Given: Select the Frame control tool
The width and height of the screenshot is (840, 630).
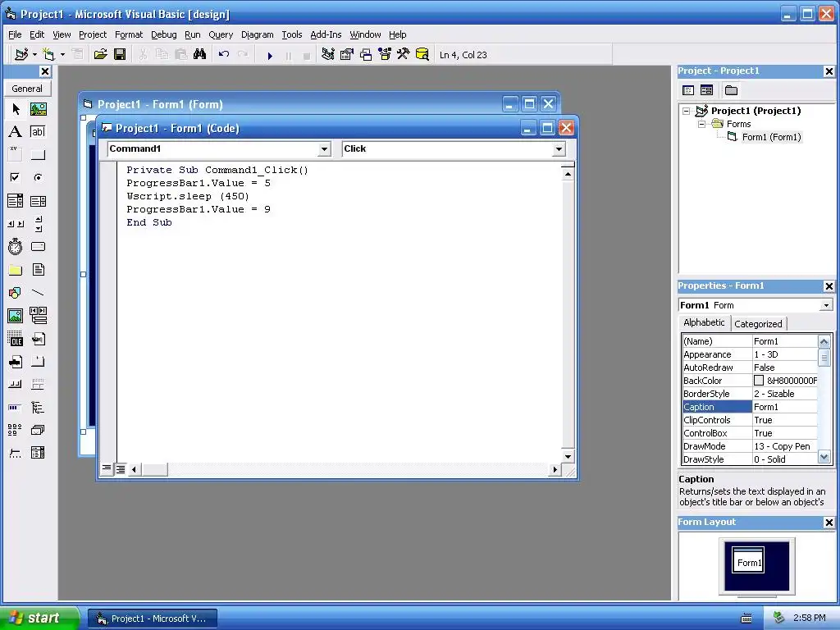Looking at the screenshot, I should [x=16, y=155].
